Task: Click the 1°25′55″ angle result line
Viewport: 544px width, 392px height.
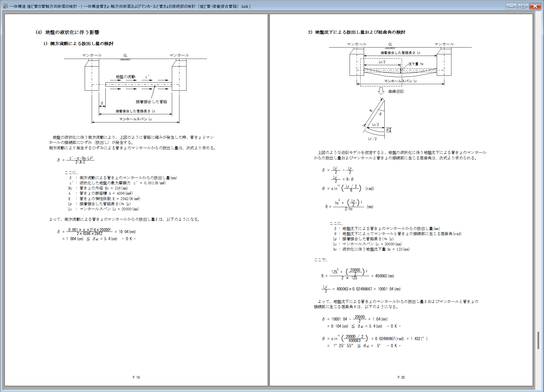Action: pos(343,346)
